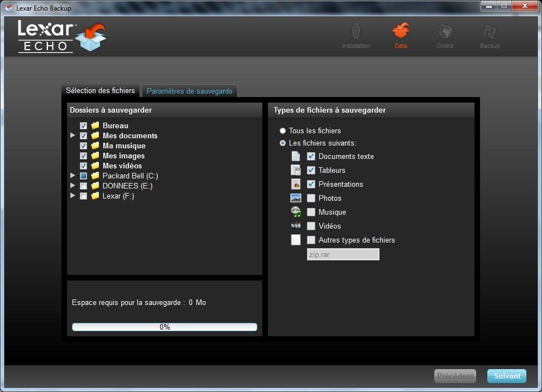Click the Lexar (F:) folder icon
The height and width of the screenshot is (392, 542).
[95, 196]
